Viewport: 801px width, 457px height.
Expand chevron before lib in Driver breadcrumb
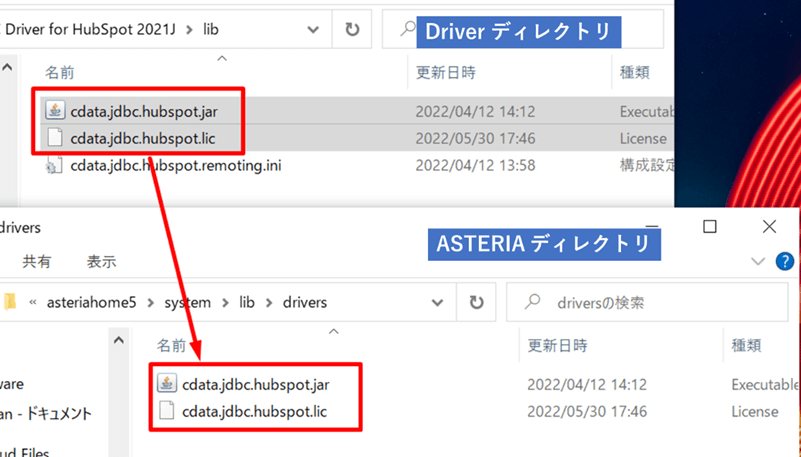[x=190, y=30]
